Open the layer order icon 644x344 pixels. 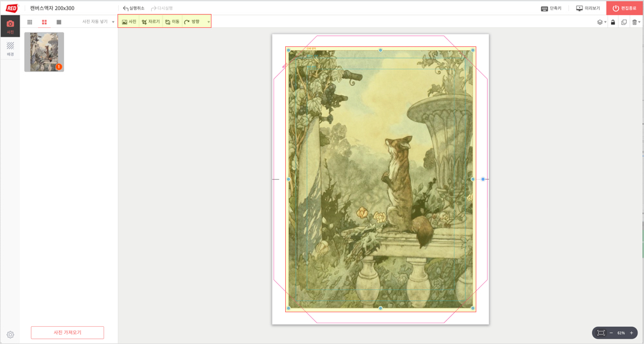tap(600, 22)
